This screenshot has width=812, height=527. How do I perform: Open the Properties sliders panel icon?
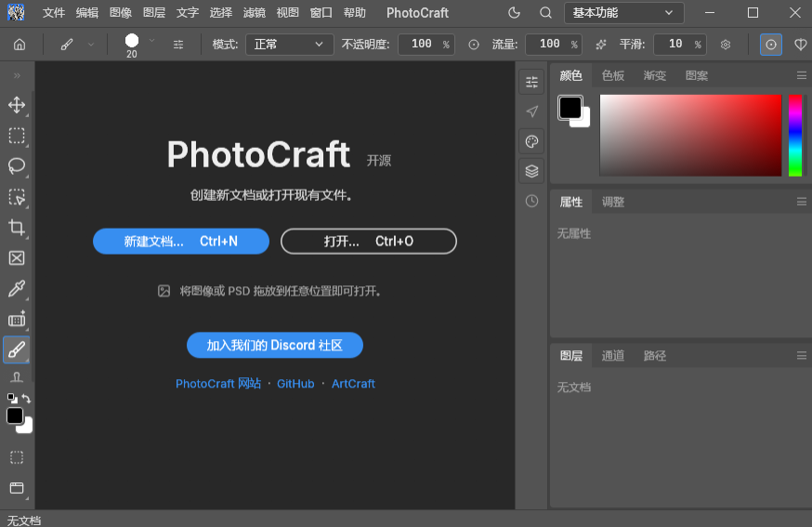coord(531,82)
